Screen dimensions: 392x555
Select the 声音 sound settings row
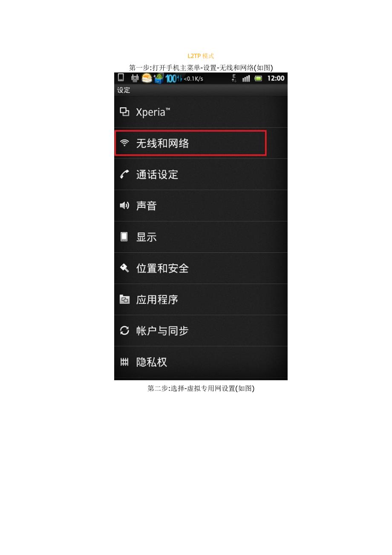coord(201,205)
